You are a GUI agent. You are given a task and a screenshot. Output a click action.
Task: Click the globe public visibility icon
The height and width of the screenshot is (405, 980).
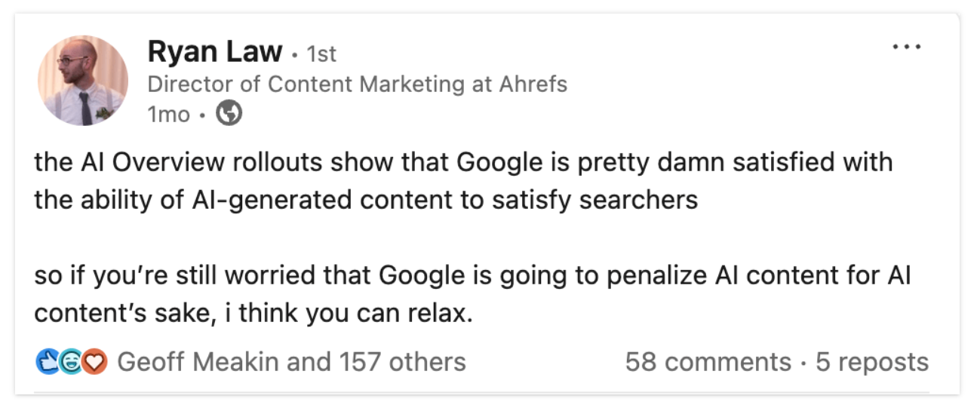pos(229,113)
